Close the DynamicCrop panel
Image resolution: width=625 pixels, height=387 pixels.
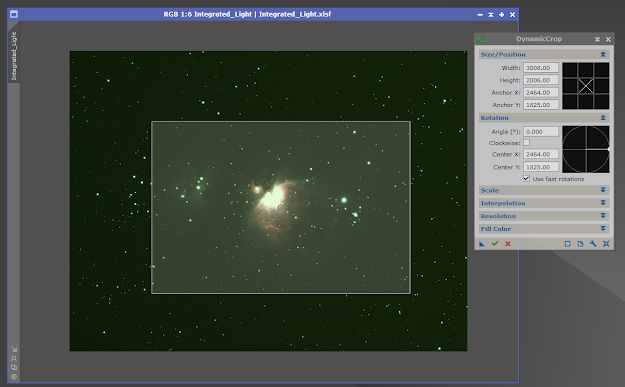[608, 39]
